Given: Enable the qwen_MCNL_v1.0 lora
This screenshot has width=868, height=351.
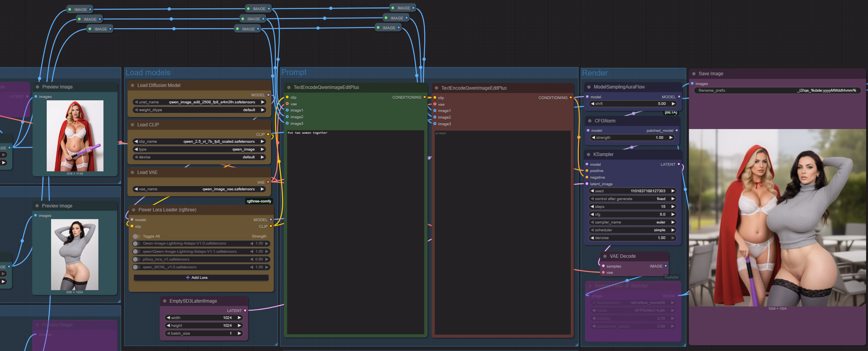Looking at the screenshot, I should [136, 267].
